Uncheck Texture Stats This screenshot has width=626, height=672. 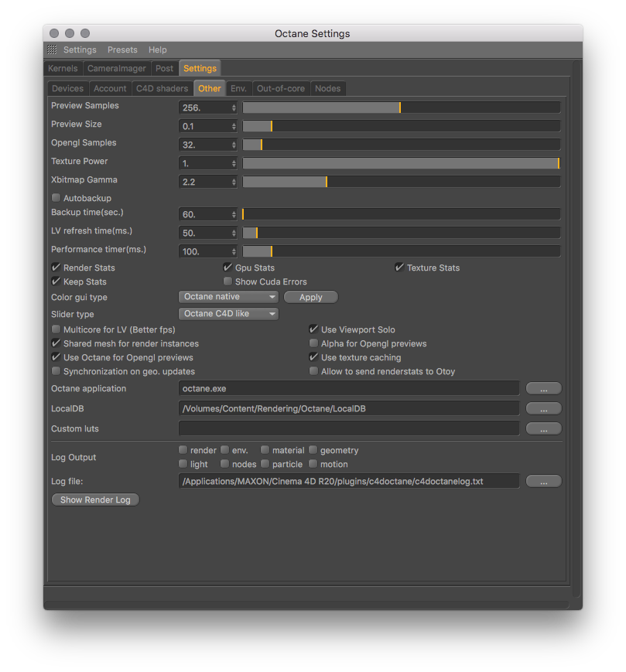pos(399,268)
